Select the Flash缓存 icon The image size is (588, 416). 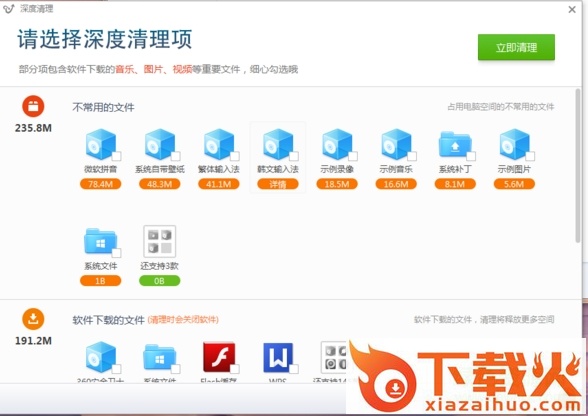click(x=219, y=357)
